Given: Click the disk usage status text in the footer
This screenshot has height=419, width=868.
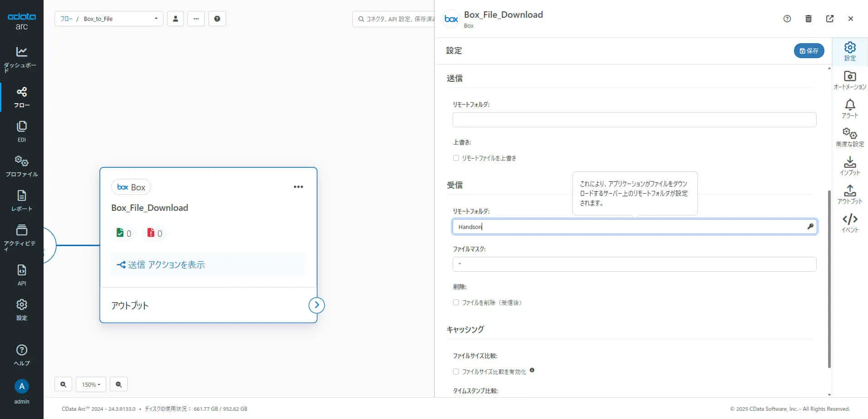Looking at the screenshot, I should coord(196,409).
